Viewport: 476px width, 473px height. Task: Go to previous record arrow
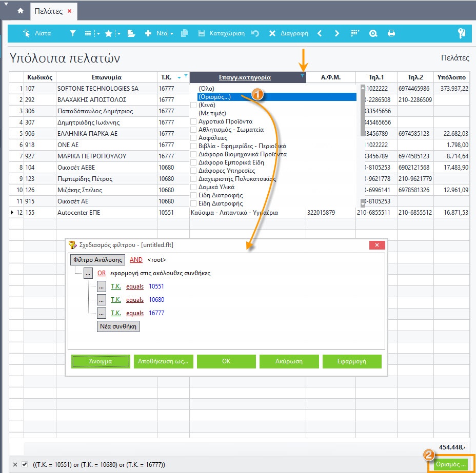click(320, 33)
